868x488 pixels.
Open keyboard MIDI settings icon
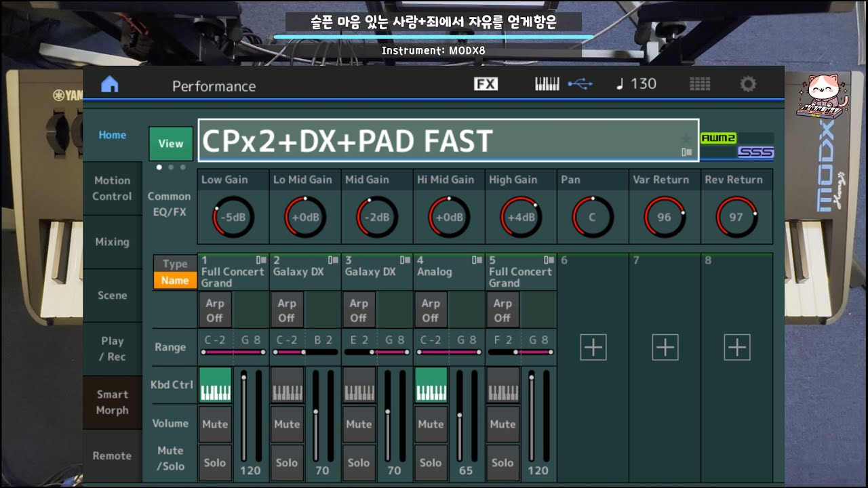coord(547,84)
